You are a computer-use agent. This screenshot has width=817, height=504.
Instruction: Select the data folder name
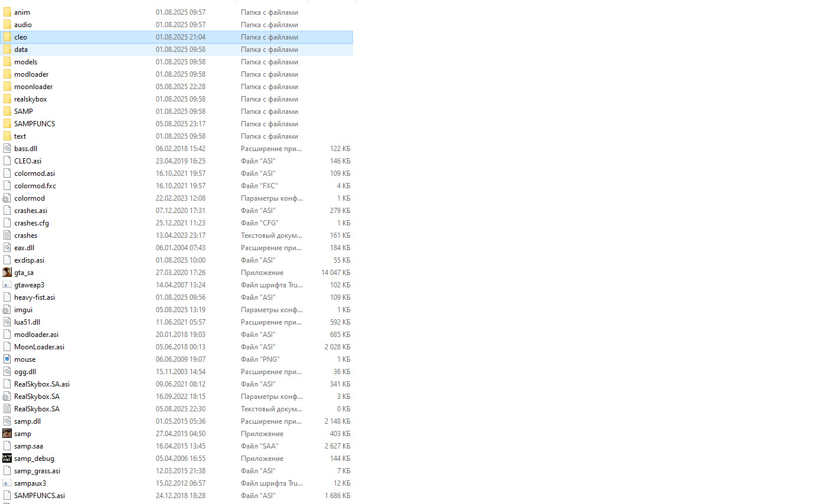[x=21, y=50]
